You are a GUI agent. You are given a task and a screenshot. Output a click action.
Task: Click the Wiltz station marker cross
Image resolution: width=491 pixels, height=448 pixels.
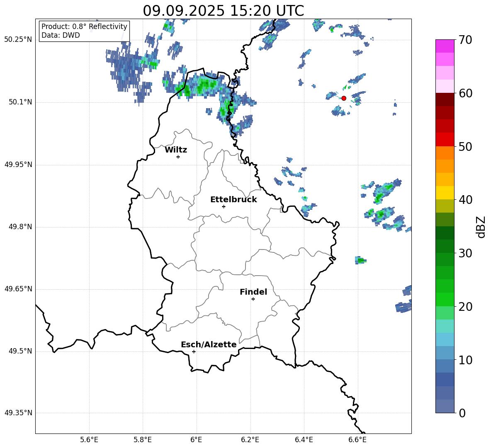(x=178, y=157)
